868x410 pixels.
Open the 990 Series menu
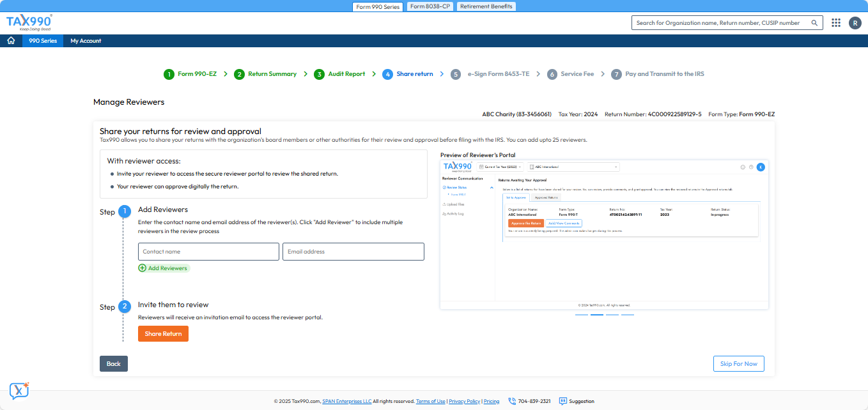(x=43, y=40)
